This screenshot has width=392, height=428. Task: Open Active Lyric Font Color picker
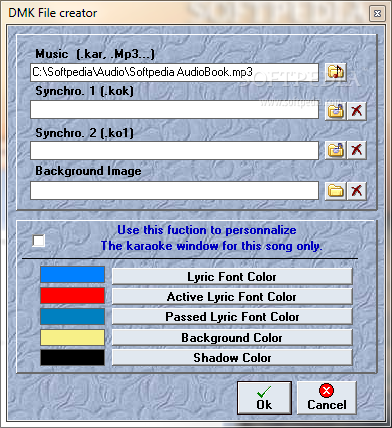coord(232,297)
